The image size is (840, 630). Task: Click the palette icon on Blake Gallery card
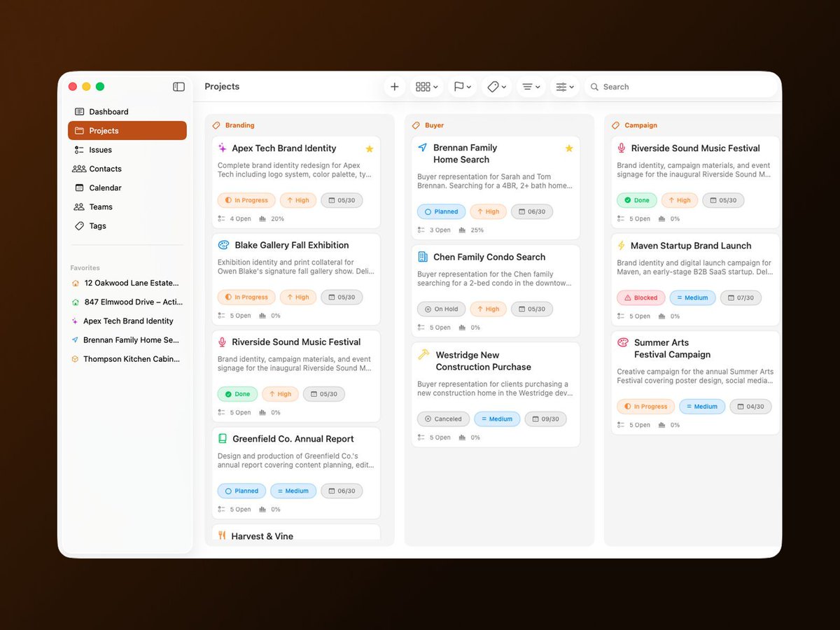(x=223, y=245)
